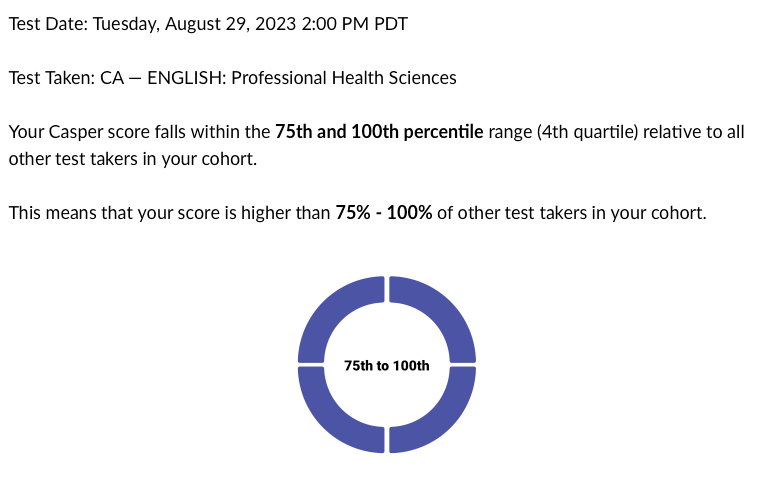Click the Test Date line text
This screenshot has height=489, width=760.
pyautogui.click(x=208, y=24)
